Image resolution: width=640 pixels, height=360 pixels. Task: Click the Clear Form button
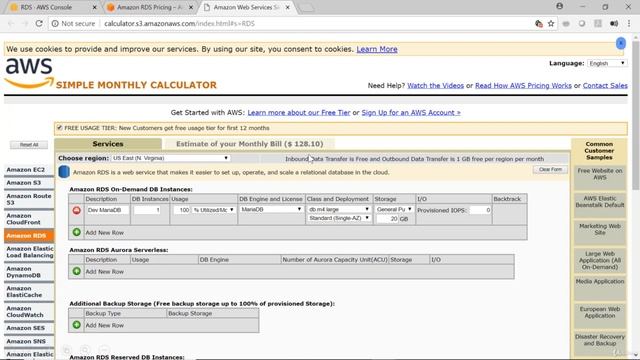pyautogui.click(x=550, y=169)
